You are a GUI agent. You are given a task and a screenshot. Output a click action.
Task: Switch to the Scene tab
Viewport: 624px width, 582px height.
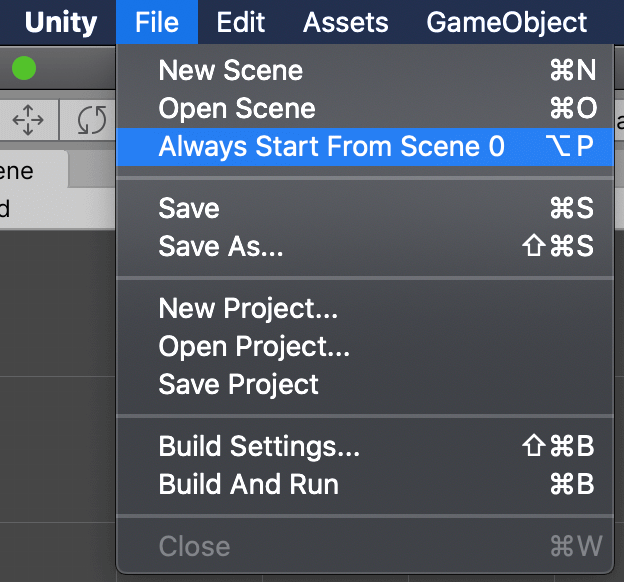coord(33,171)
